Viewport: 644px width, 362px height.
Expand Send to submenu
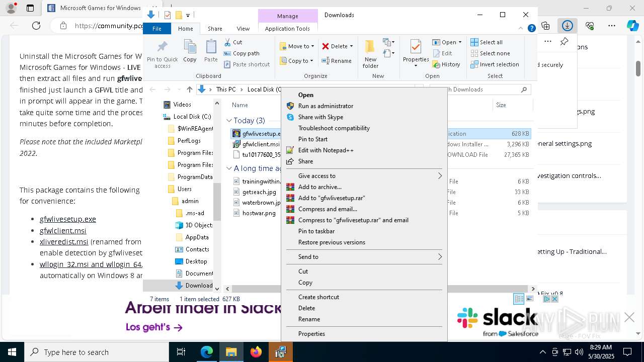click(364, 257)
